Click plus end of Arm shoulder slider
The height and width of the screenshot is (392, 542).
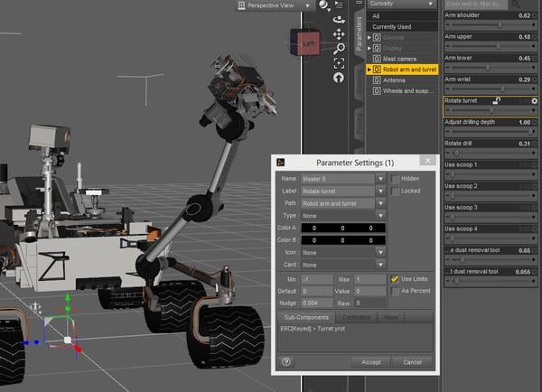tap(534, 25)
